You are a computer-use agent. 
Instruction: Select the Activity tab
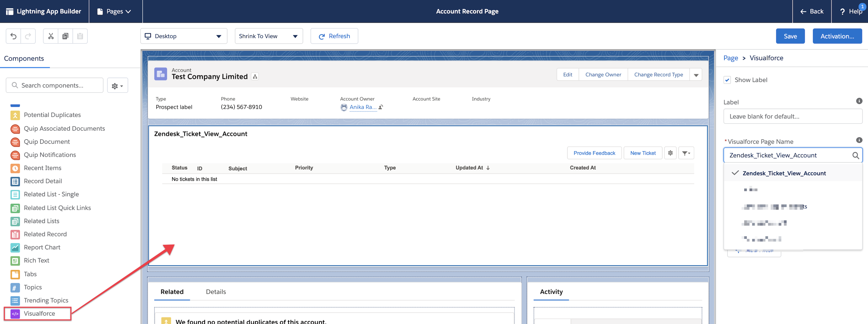(x=551, y=292)
